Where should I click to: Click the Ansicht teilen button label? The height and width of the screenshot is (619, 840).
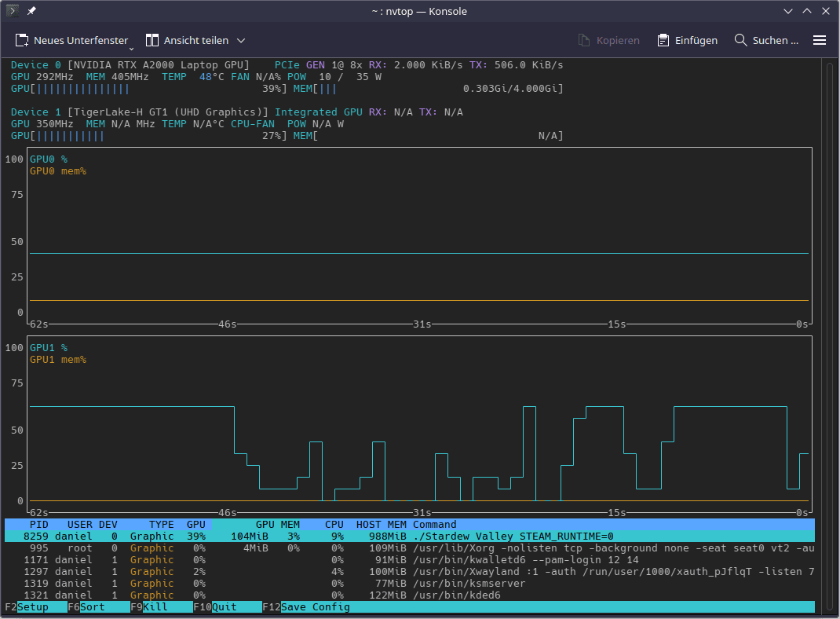pyautogui.click(x=196, y=40)
